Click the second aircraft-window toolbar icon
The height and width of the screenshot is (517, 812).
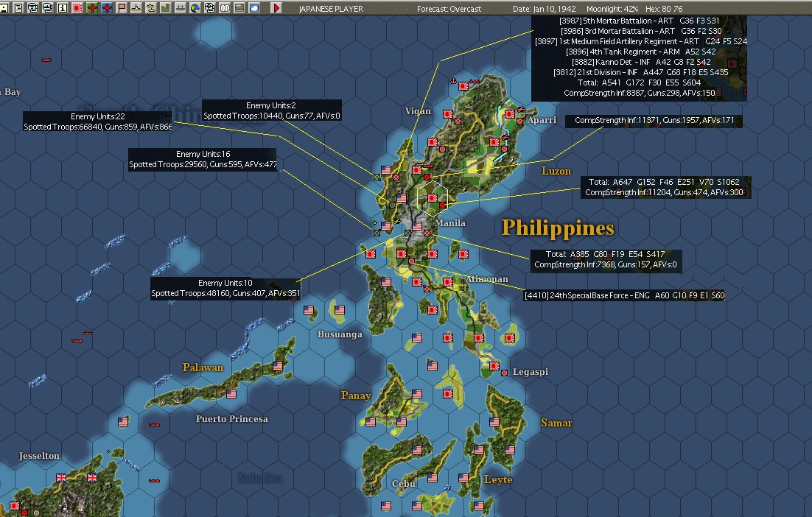pyautogui.click(x=48, y=8)
